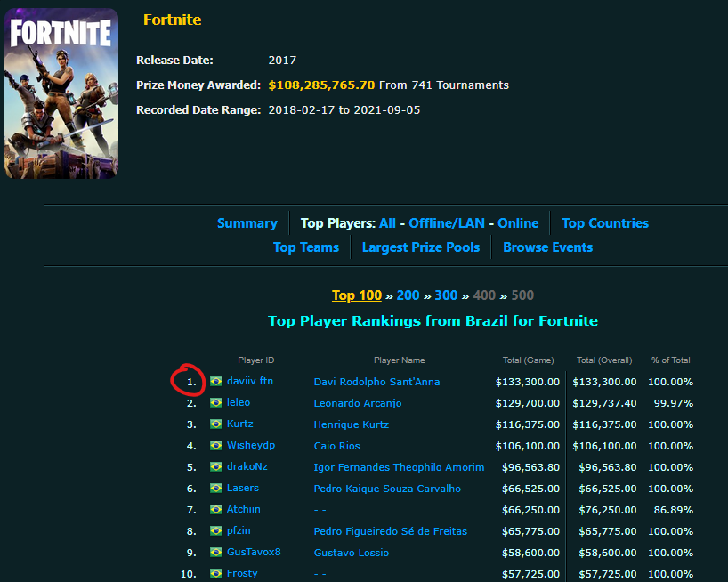Click the $116,375.00 Total (Game) cell
The width and height of the screenshot is (728, 582).
click(528, 424)
